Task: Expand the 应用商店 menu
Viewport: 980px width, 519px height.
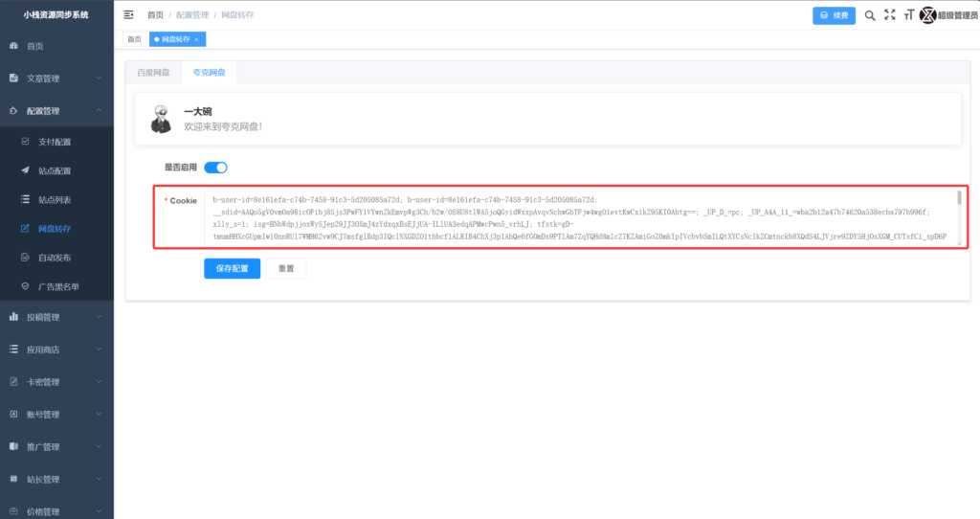Action: (56, 350)
